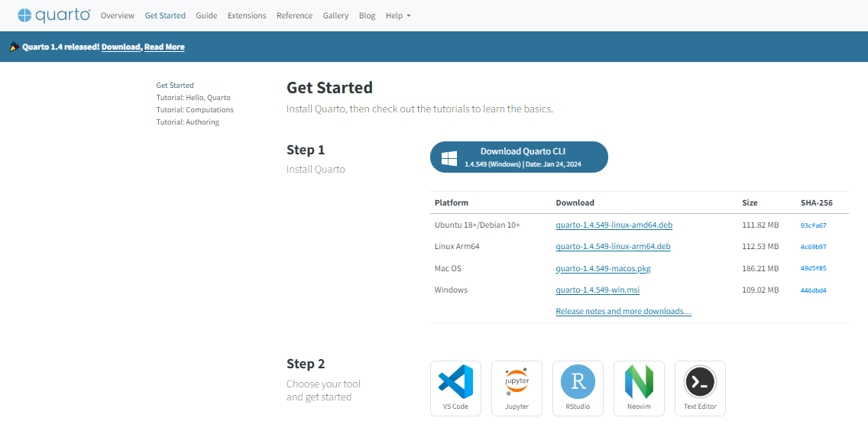868x434 pixels.
Task: Expand the Help dropdown menu
Action: 398,15
